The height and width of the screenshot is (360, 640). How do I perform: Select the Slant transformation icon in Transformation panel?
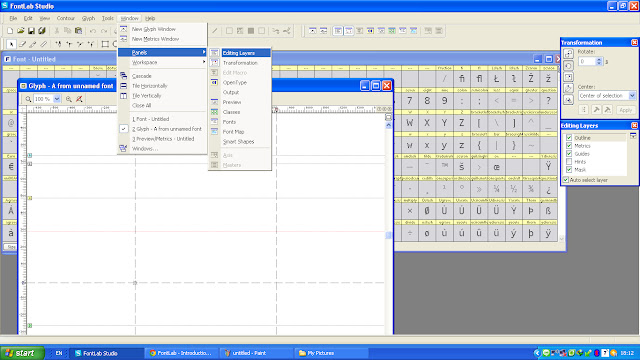pos(568,88)
